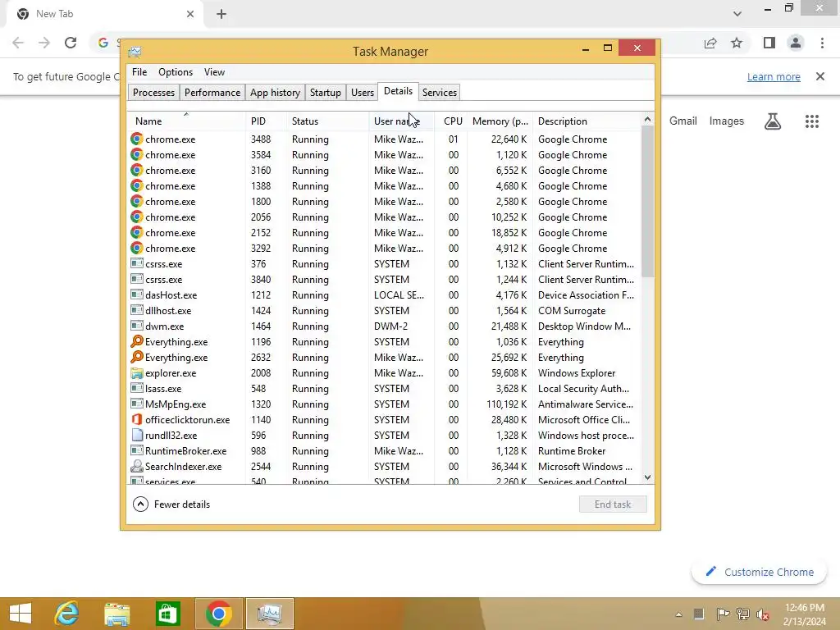Open Windows Store from taskbar
Screen dimensions: 840x630
coord(167,614)
